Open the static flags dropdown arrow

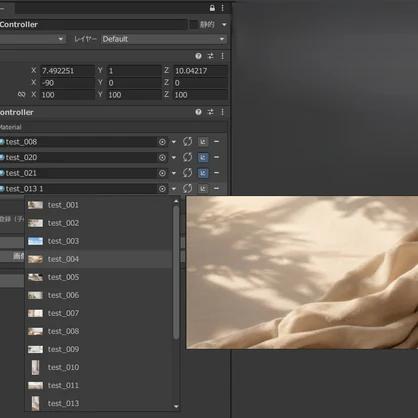(224, 24)
